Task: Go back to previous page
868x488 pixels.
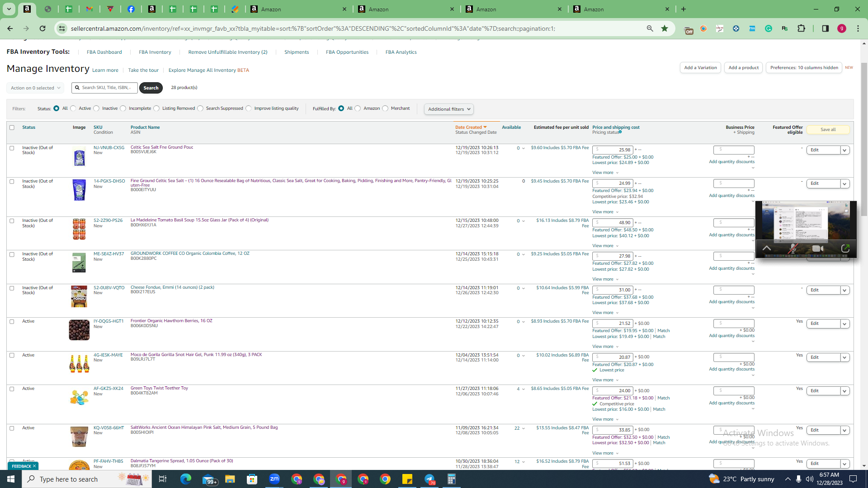Action: pyautogui.click(x=10, y=28)
